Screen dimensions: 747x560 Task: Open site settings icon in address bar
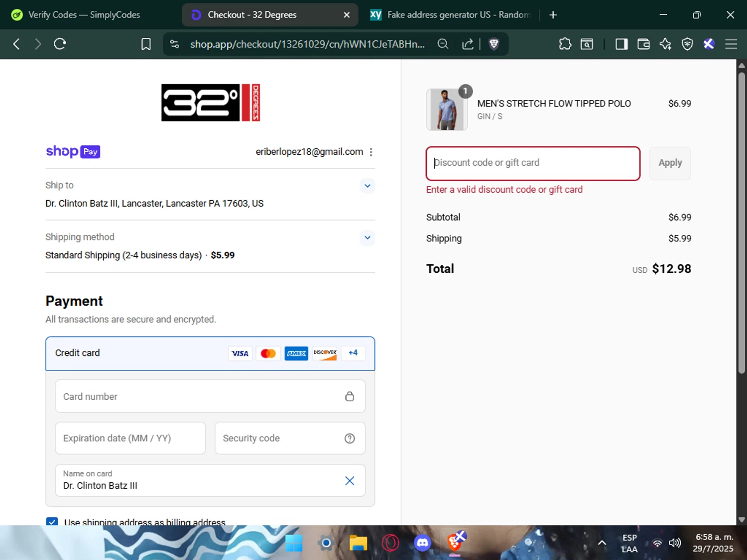[x=175, y=44]
